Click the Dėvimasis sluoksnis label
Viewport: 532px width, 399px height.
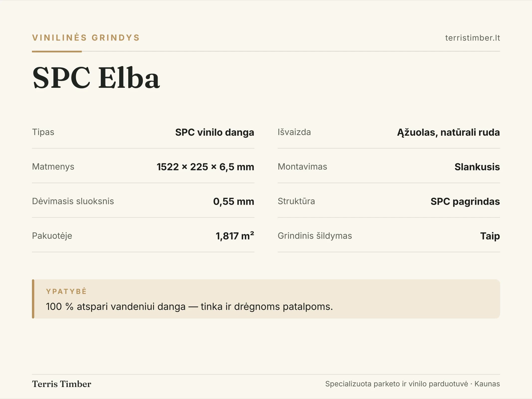click(x=73, y=201)
